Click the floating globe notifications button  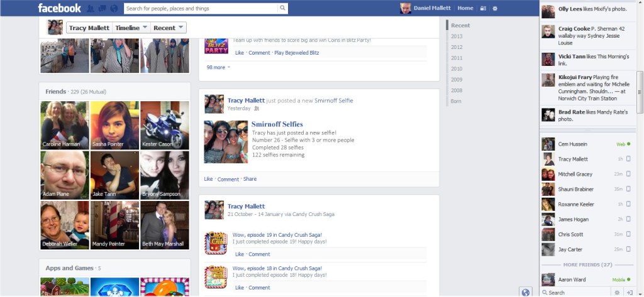[x=526, y=291]
